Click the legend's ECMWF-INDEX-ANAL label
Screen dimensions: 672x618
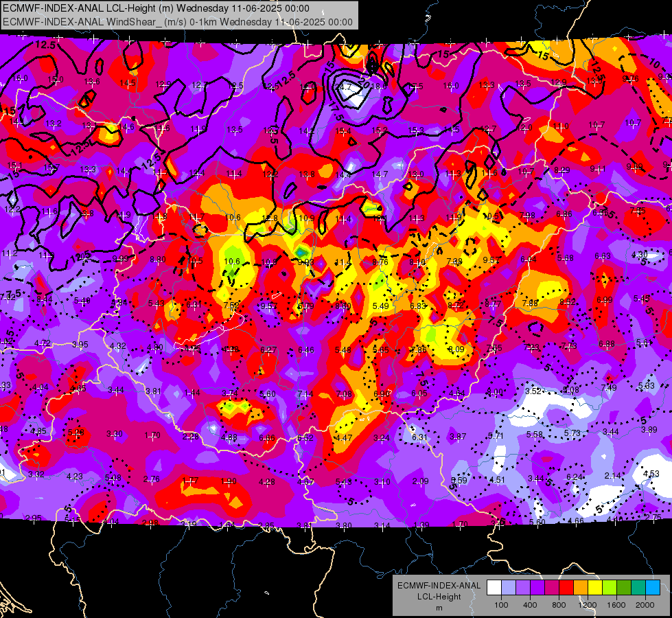439,586
